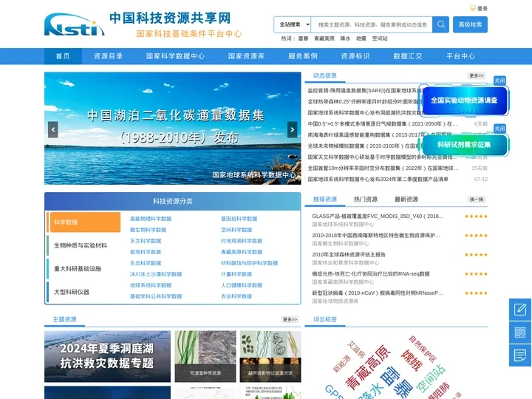Open 地球系统科学数据 link
Viewport: 532px width, 399px height.
151,285
